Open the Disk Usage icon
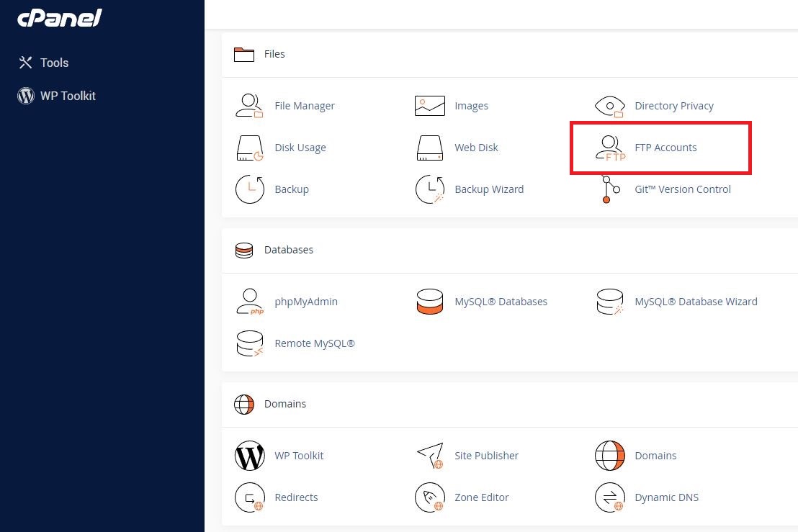The image size is (798, 532). [249, 148]
